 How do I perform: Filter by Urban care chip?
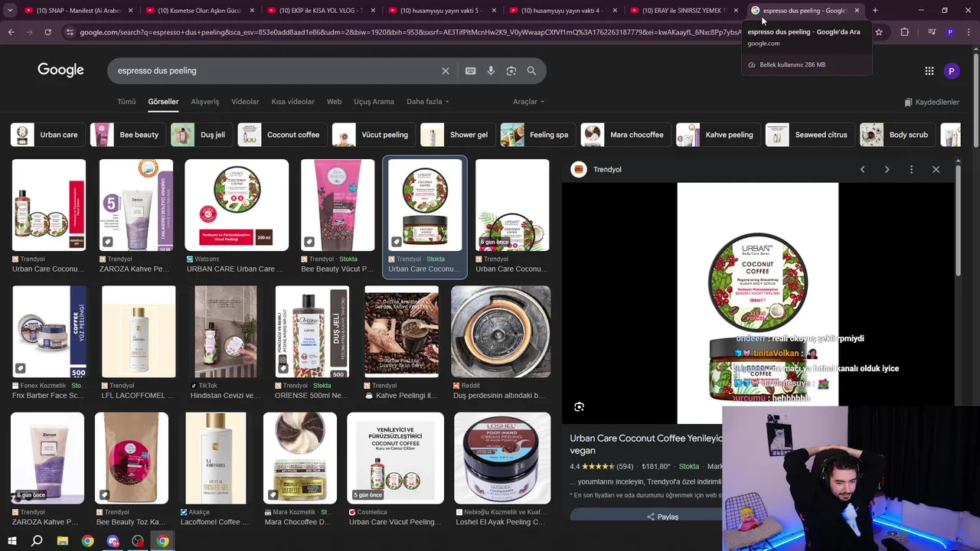[x=47, y=135]
